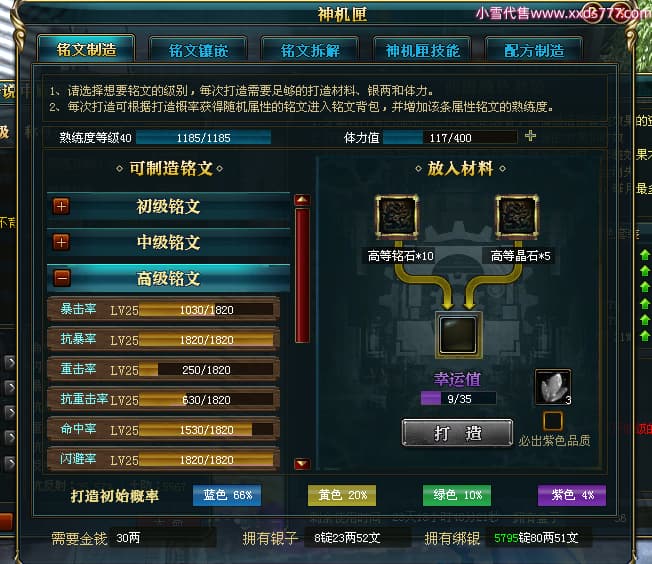This screenshot has height=564, width=652.
Task: Click the red scrollbar thumb in inscription list
Action: click(302, 275)
